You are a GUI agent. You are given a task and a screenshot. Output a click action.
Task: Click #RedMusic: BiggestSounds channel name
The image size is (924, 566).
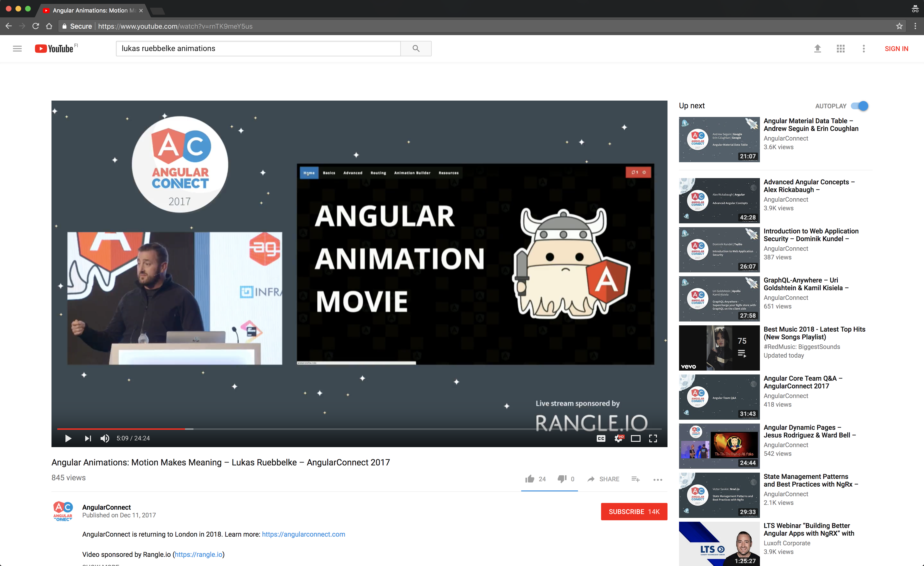pos(802,347)
